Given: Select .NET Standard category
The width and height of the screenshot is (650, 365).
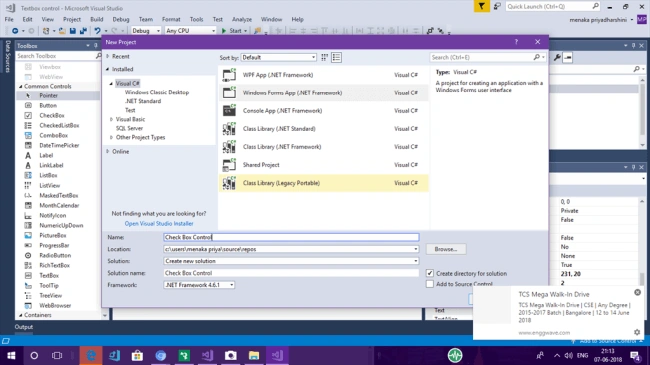Looking at the screenshot, I should point(143,101).
